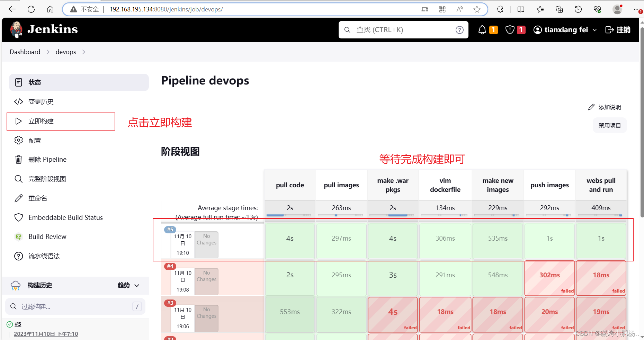This screenshot has height=340, width=644.
Task: Click #5 build badge in stage view
Action: pos(170,229)
